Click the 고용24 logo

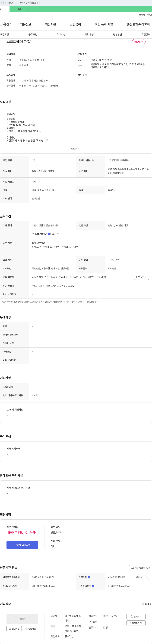pos(6,24)
